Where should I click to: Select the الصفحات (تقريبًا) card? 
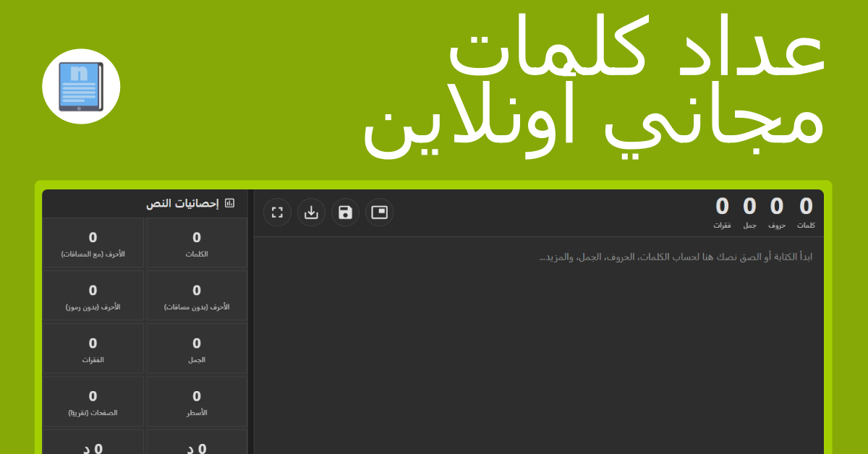[x=93, y=401]
